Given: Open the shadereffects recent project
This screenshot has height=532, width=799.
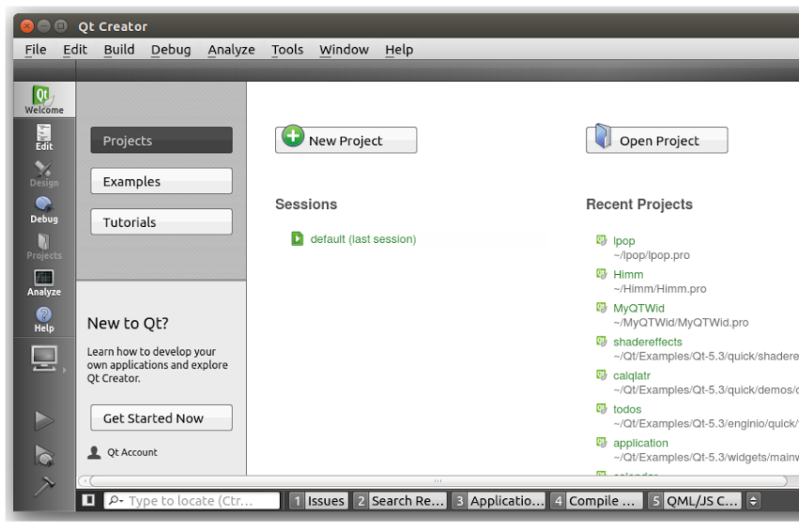Looking at the screenshot, I should click(x=647, y=342).
